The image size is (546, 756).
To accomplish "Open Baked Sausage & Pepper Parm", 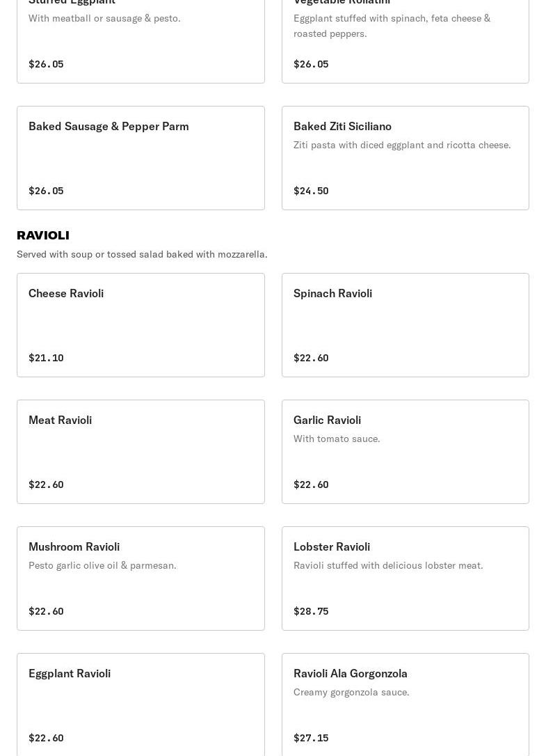I will click(140, 157).
